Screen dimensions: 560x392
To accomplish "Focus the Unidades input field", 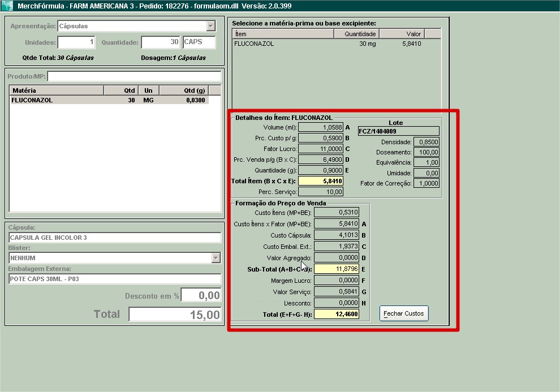I will click(76, 42).
